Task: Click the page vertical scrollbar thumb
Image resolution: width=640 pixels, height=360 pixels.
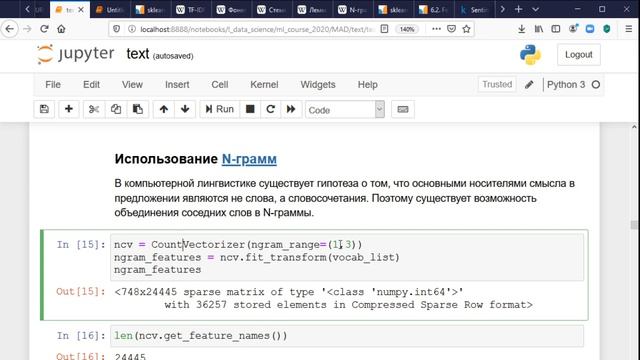Action: click(634, 225)
